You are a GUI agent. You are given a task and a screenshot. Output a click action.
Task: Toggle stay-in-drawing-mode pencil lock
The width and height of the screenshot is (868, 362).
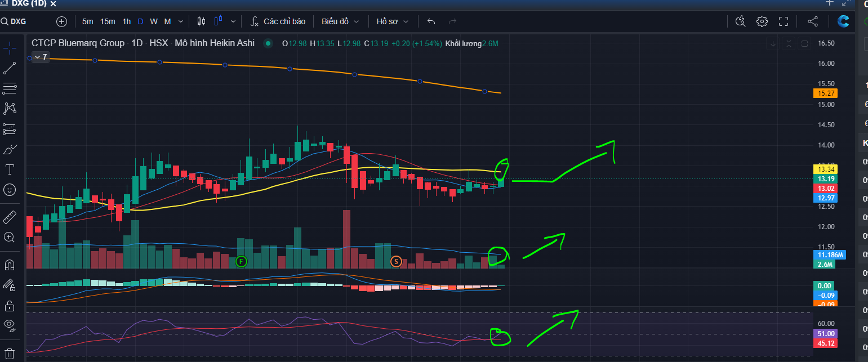click(x=10, y=285)
